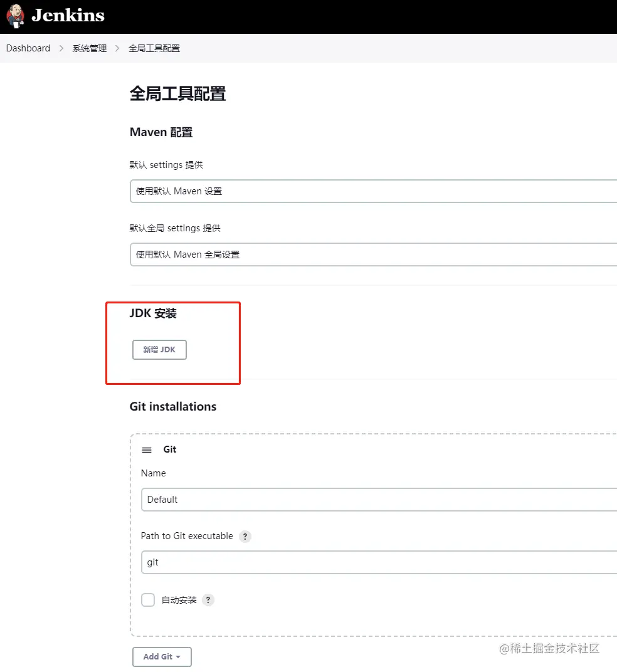Open help for Path to Git executable

245,536
